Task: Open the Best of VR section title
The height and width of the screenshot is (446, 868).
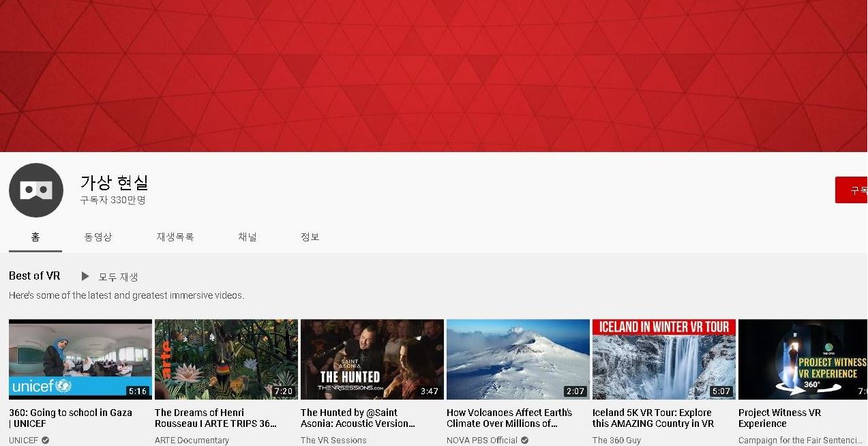Action: (x=35, y=276)
